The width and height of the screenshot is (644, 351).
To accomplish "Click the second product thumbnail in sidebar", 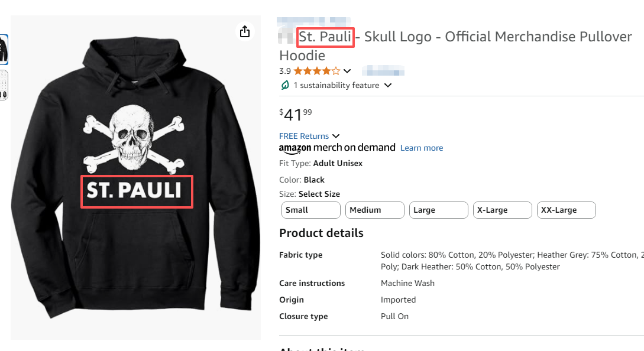I will pos(3,84).
